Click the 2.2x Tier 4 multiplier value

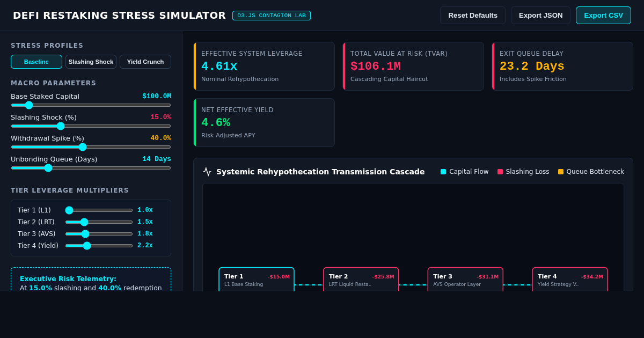[x=145, y=246]
